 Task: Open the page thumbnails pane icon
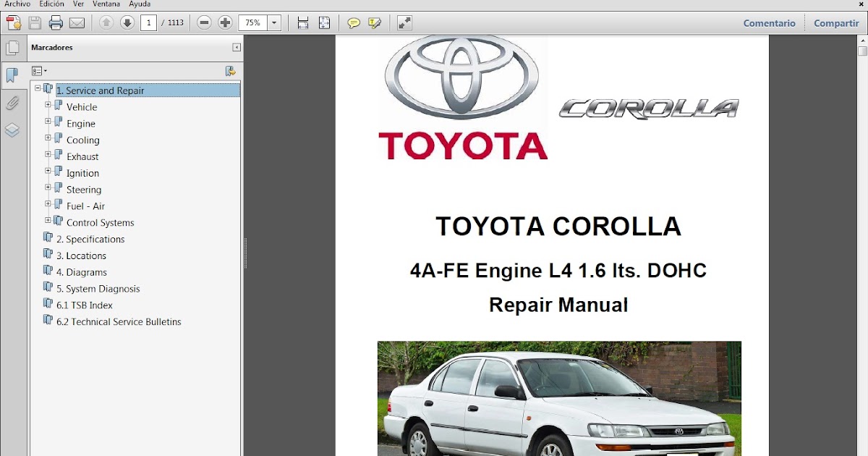pyautogui.click(x=12, y=48)
